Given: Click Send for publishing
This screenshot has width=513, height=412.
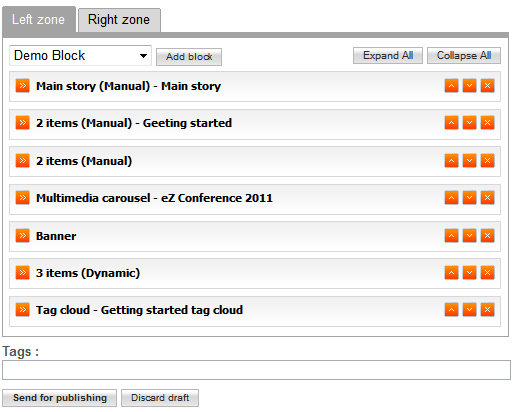Looking at the screenshot, I should tap(60, 398).
